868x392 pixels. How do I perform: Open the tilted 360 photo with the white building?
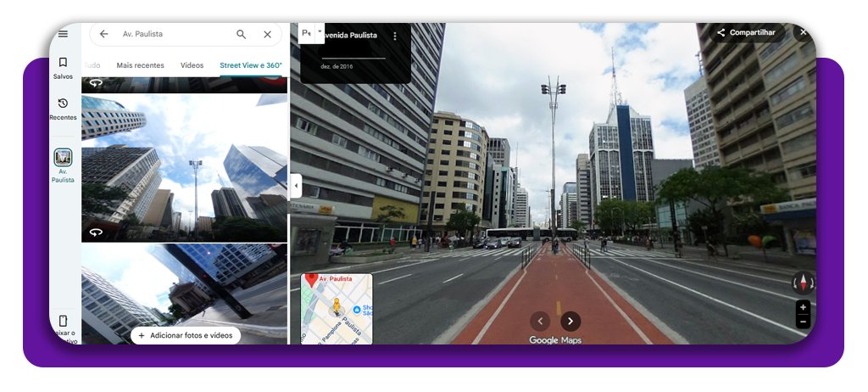click(184, 294)
